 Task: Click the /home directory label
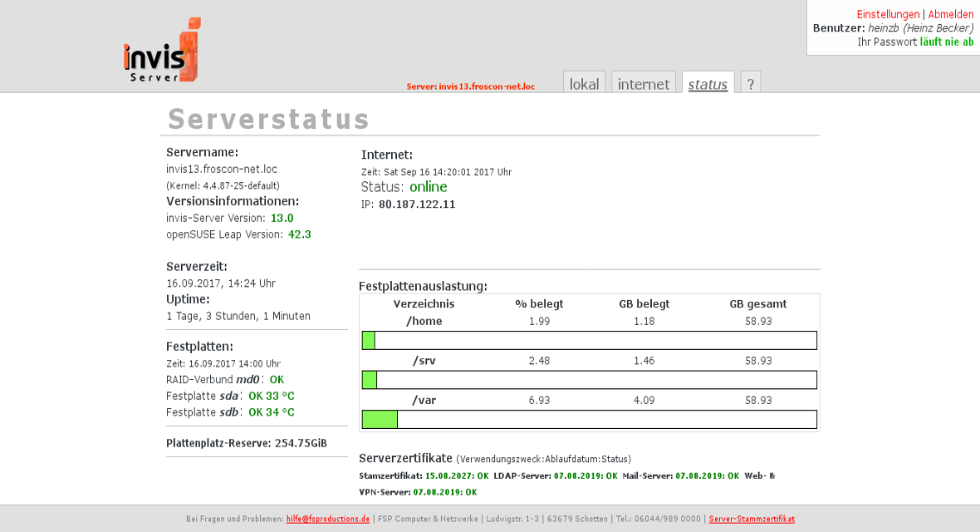point(424,321)
